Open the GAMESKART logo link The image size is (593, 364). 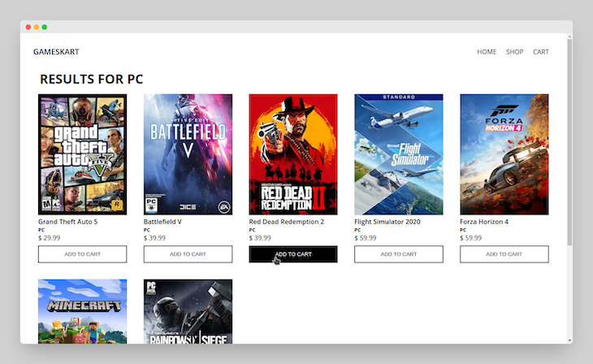point(56,52)
